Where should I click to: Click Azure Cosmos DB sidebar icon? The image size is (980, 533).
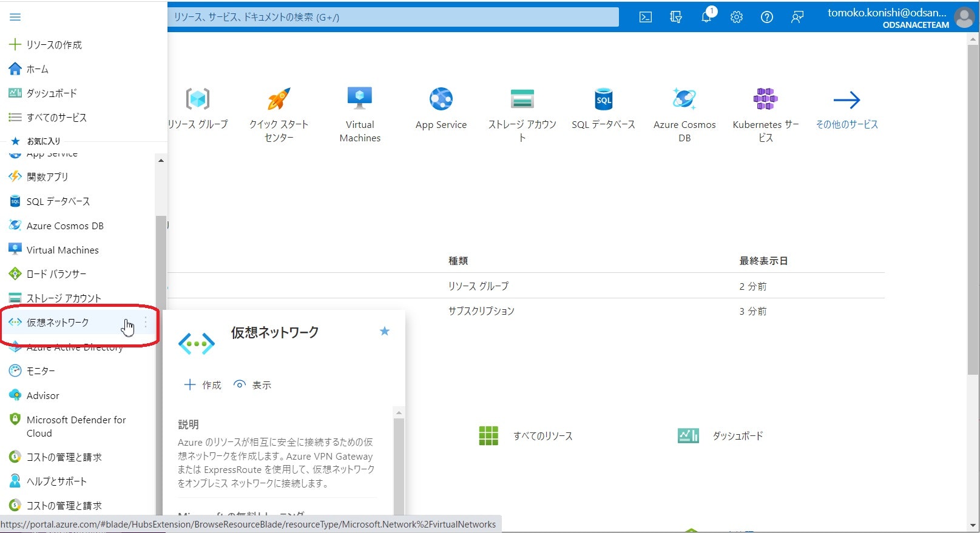point(15,226)
